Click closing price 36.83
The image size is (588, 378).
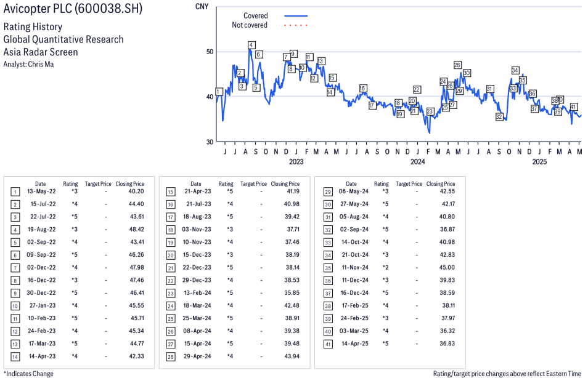coord(447,344)
